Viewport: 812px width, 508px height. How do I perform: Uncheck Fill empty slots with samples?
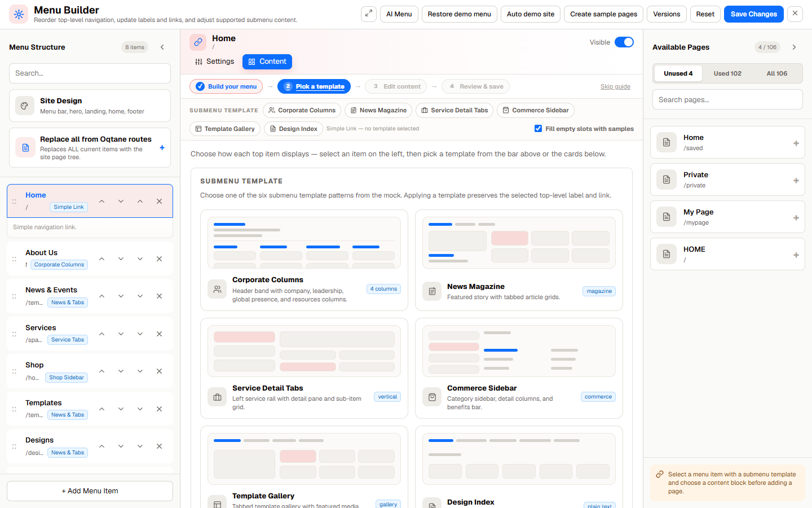coord(538,129)
